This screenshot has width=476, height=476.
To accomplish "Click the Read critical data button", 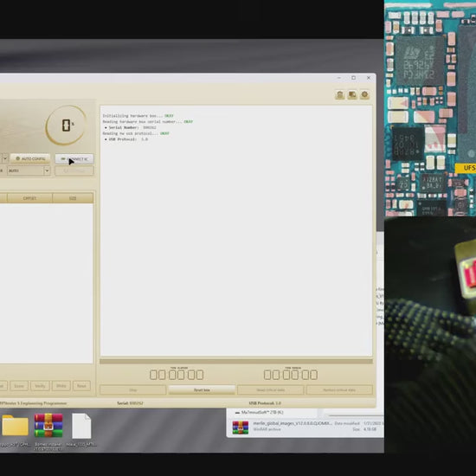I will 271,389.
